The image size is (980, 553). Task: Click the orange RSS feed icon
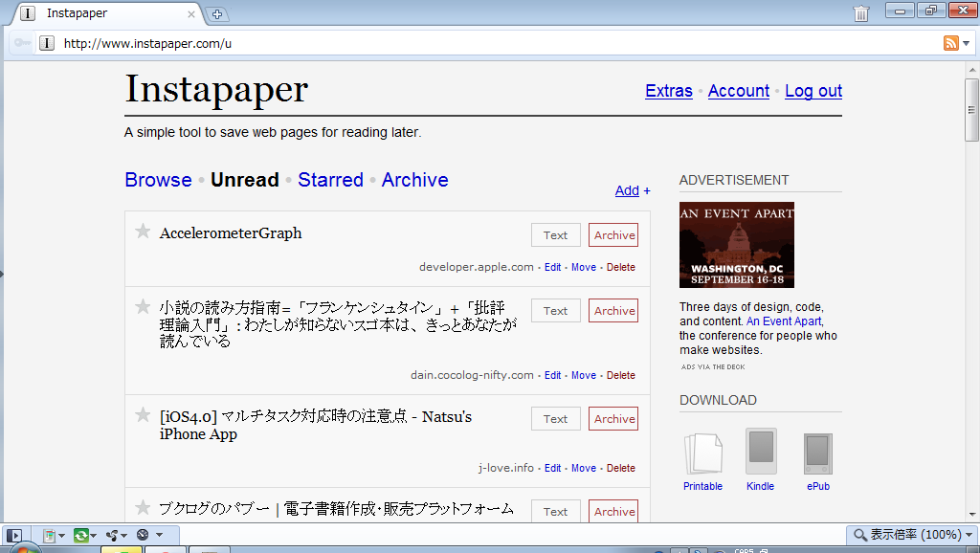click(950, 43)
